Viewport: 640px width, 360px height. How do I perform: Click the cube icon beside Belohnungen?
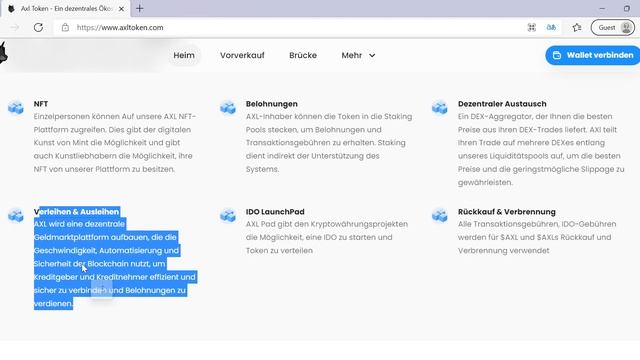point(228,107)
